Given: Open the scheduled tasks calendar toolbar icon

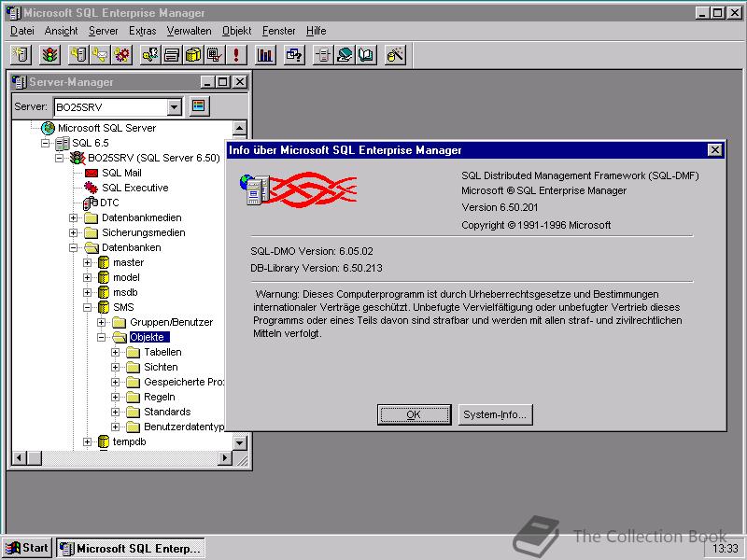Looking at the screenshot, I should click(x=215, y=55).
